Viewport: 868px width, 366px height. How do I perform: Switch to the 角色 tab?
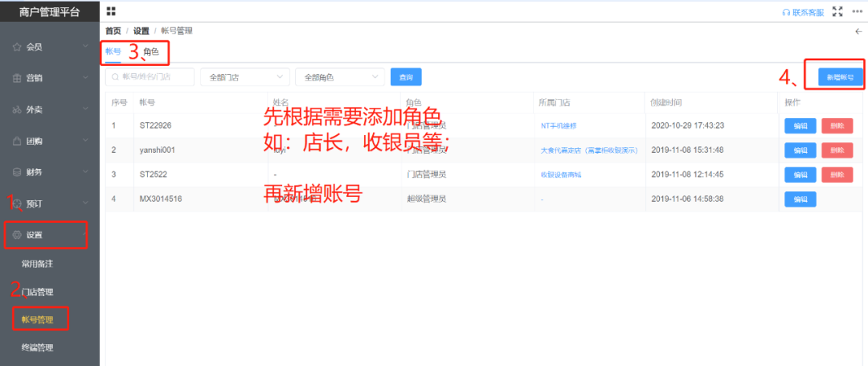[151, 51]
